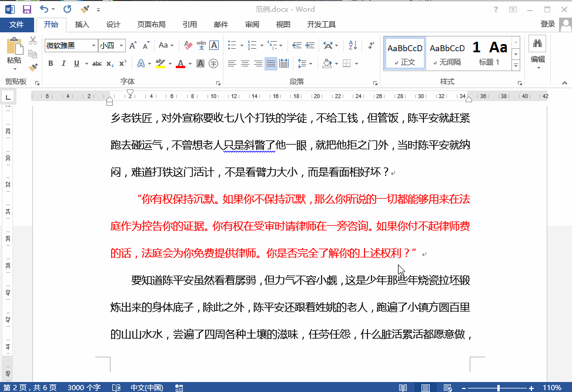Open font size dropdown 小四
The width and height of the screenshot is (572, 392).
point(122,46)
